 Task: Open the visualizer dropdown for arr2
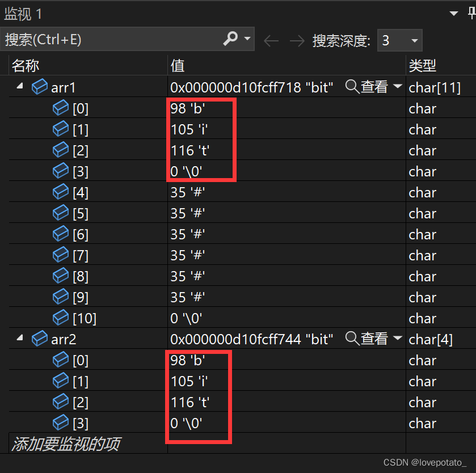397,337
